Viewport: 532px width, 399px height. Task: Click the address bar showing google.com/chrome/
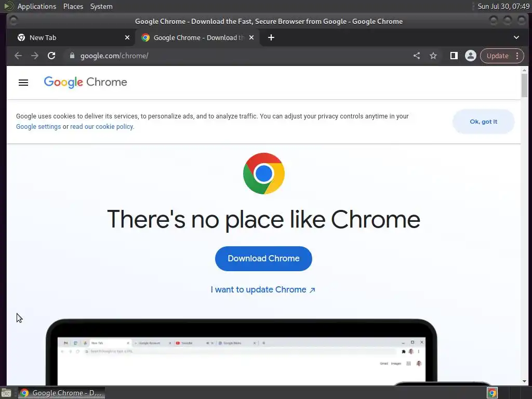[237, 56]
